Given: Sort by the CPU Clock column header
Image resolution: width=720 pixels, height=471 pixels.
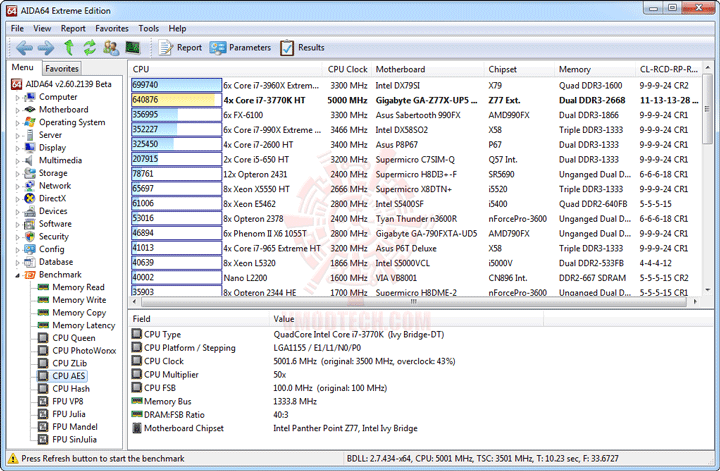Looking at the screenshot, I should (347, 69).
